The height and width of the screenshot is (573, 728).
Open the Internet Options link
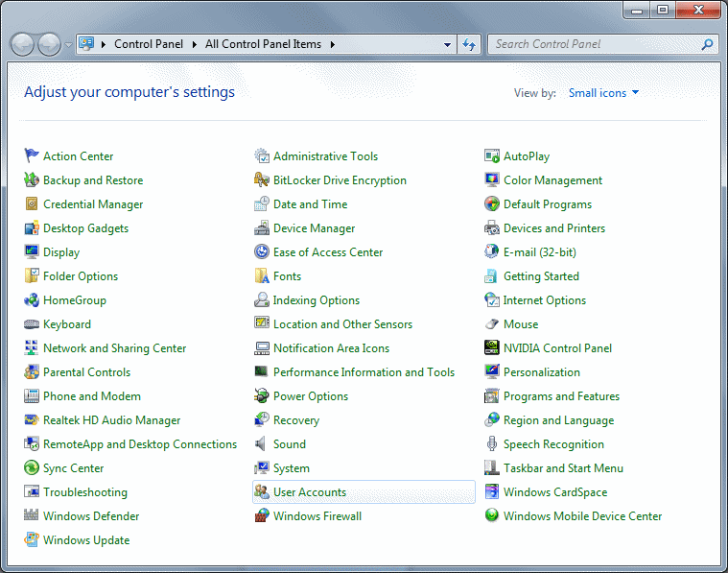[545, 300]
